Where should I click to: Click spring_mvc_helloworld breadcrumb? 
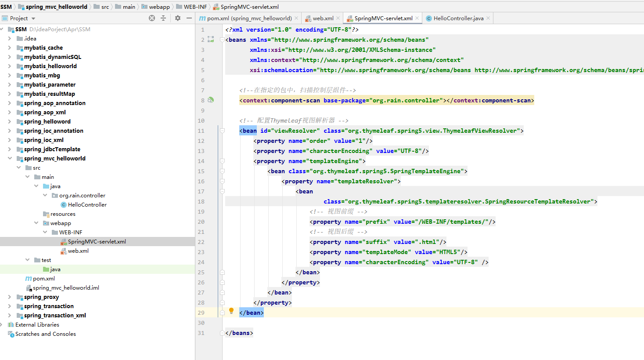56,7
